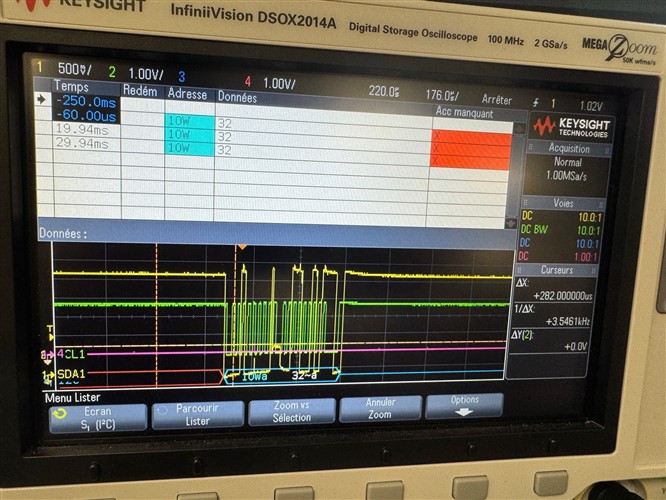Click the 10Wa decoded address packet
Viewport: 666px width, 500px height.
coord(254,376)
